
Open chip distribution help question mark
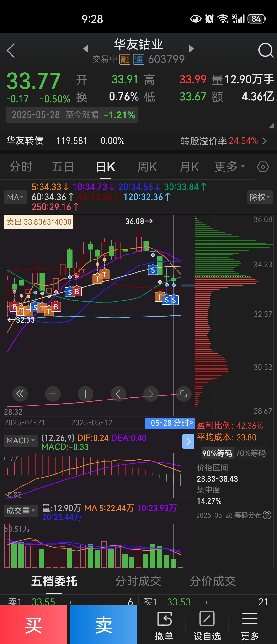[267, 515]
